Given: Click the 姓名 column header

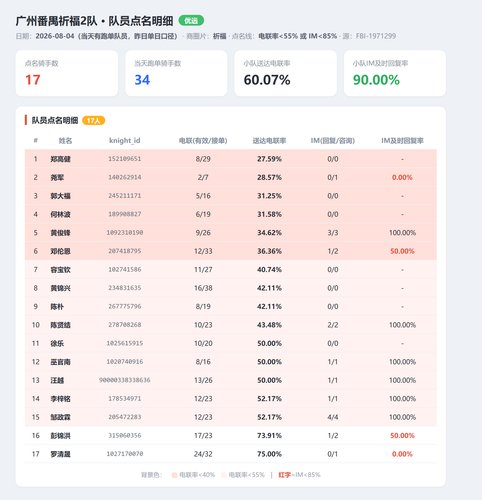Looking at the screenshot, I should tap(65, 141).
